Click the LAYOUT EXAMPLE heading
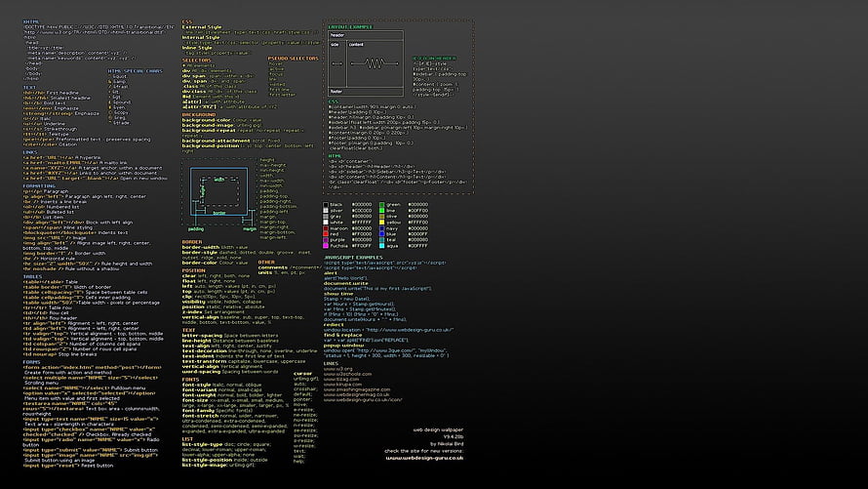The height and width of the screenshot is (489, 868). [350, 26]
